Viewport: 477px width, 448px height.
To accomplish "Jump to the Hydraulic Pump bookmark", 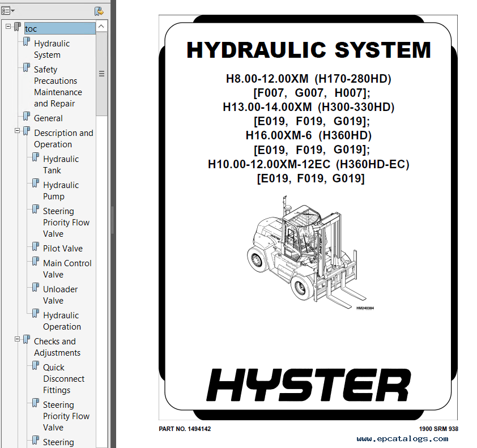I will pos(61,191).
